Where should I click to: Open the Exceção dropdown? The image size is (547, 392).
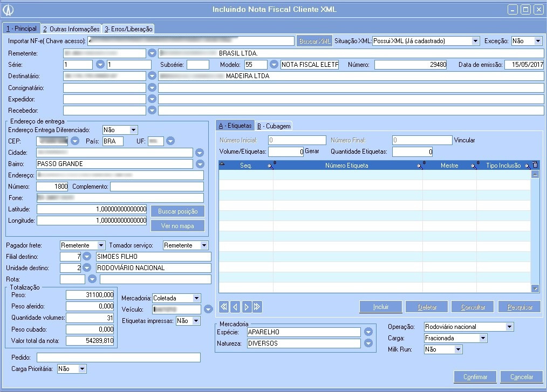(538, 41)
